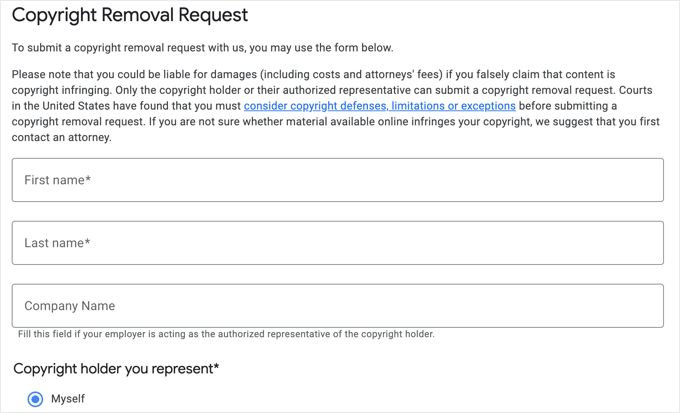Click the right end of the Last name box
This screenshot has width=680, height=413.
(x=640, y=243)
